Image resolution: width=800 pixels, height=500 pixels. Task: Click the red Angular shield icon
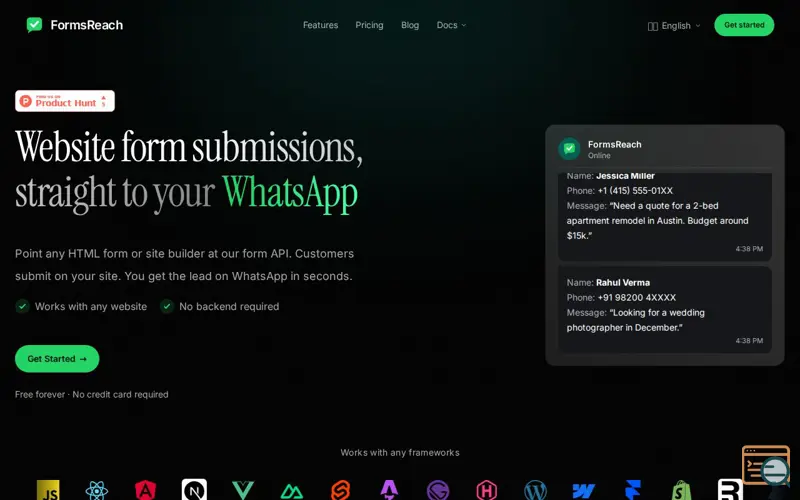pyautogui.click(x=145, y=490)
